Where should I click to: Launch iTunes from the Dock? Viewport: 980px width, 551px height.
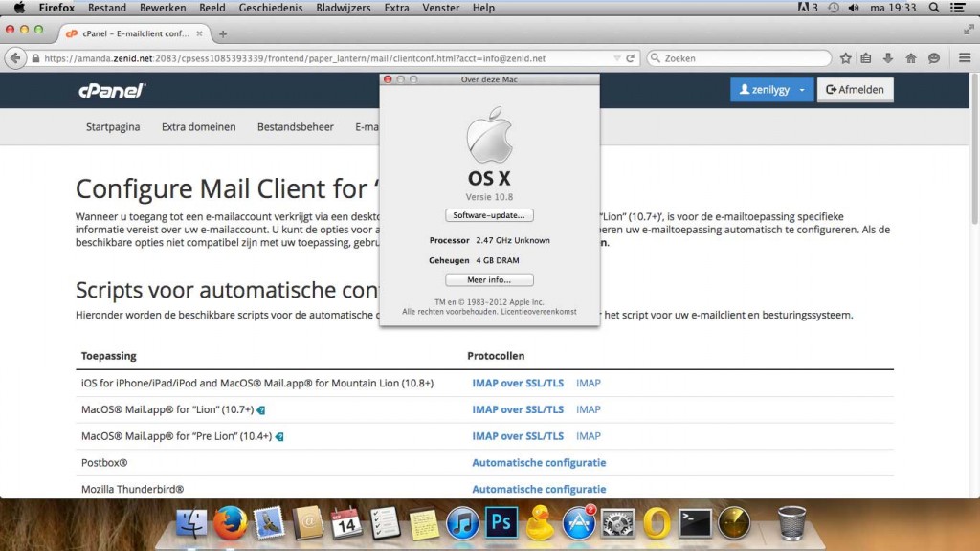click(462, 523)
